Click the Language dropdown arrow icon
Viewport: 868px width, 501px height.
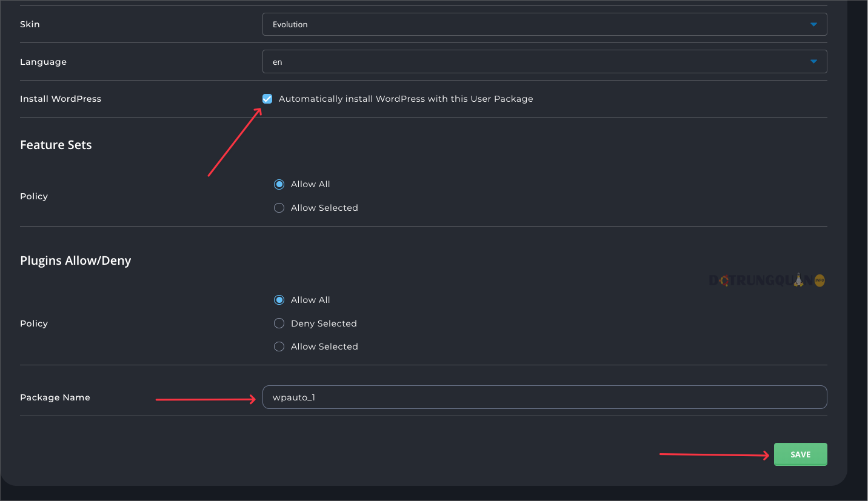tap(813, 62)
